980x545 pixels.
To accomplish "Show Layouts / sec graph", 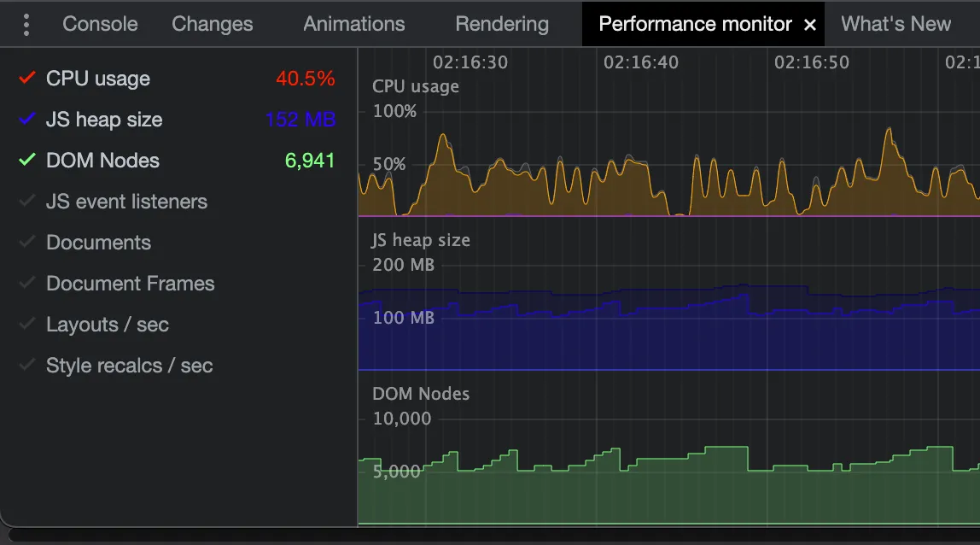I will click(107, 325).
